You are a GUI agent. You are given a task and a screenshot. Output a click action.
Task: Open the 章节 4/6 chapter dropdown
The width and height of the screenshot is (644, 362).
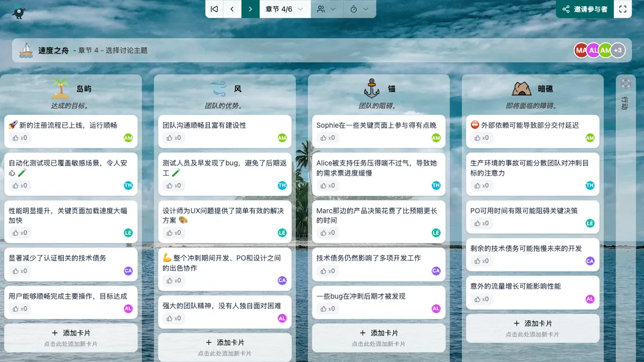tap(285, 9)
